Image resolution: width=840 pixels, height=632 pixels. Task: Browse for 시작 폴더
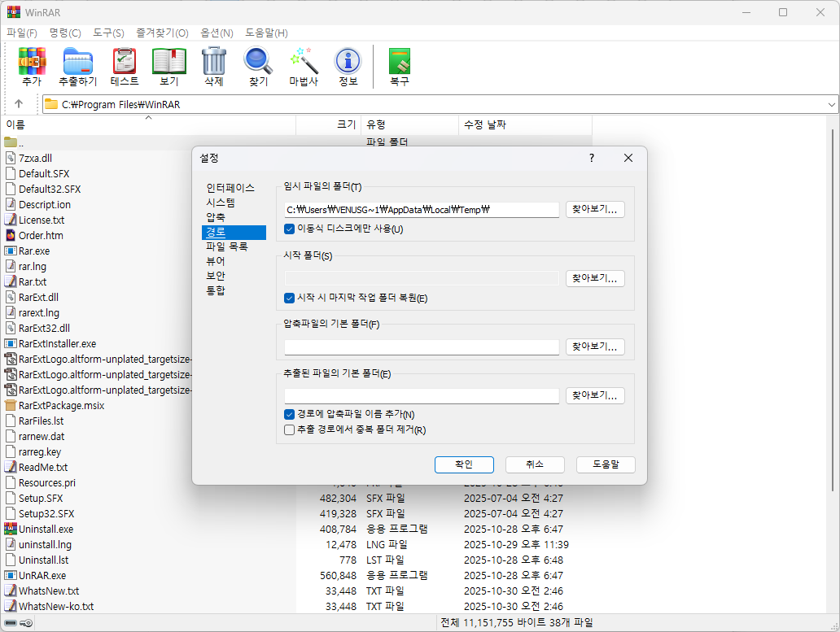pyautogui.click(x=595, y=278)
